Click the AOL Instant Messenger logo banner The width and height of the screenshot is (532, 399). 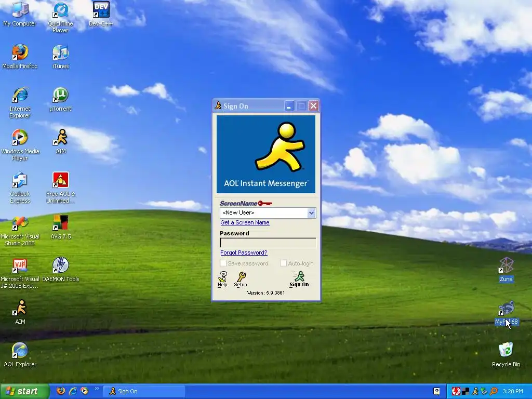click(266, 154)
